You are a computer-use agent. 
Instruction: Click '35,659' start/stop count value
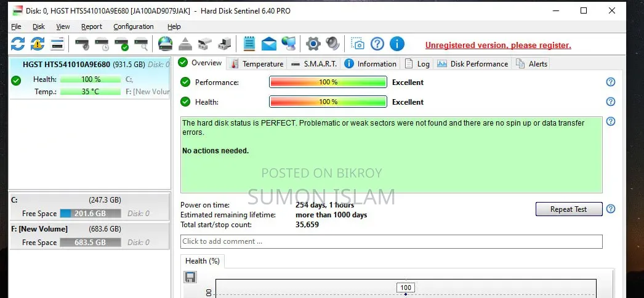coord(307,225)
